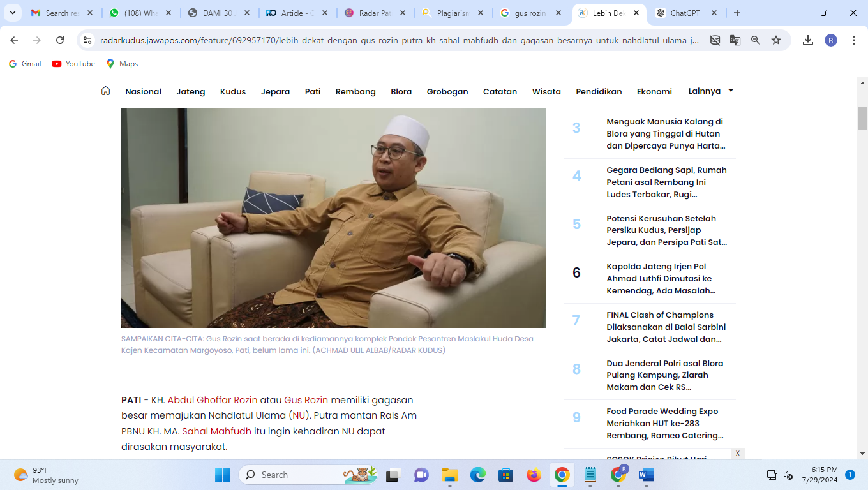This screenshot has height=490, width=868.
Task: Open Jateng news section
Action: (191, 91)
